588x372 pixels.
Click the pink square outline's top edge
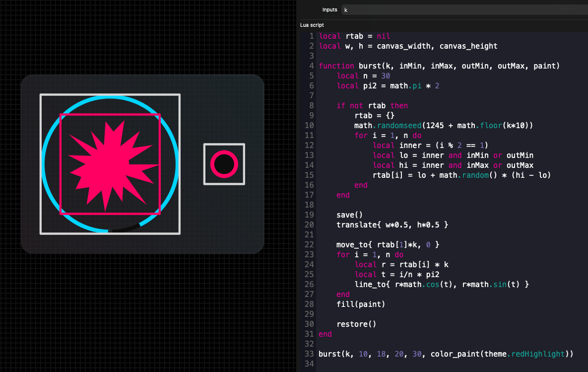(x=110, y=115)
